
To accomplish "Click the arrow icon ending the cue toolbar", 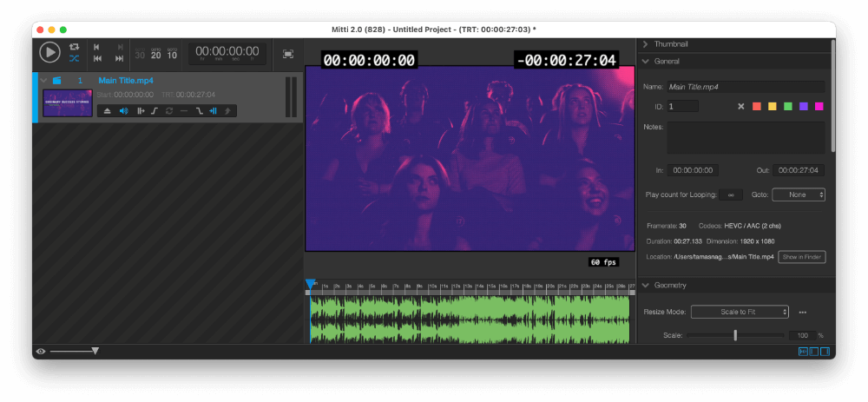I will [x=227, y=111].
